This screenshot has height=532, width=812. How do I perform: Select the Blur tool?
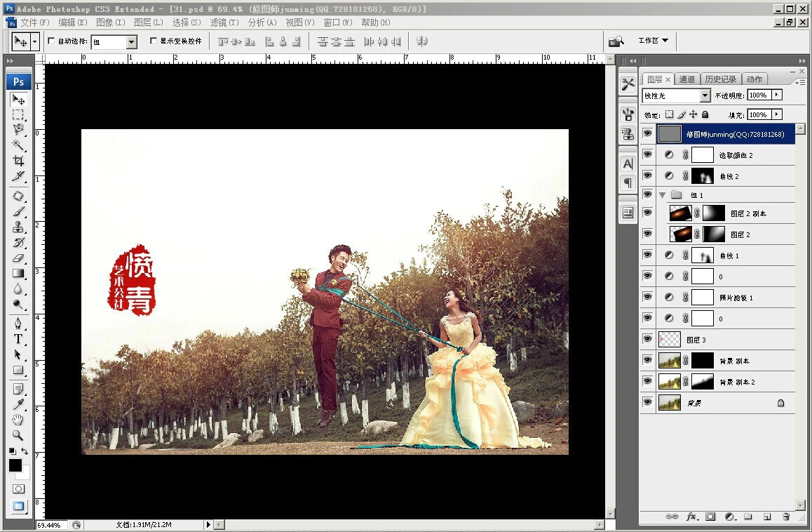tap(18, 289)
